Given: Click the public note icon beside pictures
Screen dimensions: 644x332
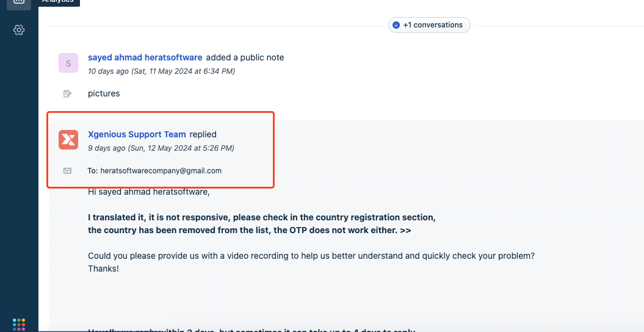Looking at the screenshot, I should pos(67,94).
